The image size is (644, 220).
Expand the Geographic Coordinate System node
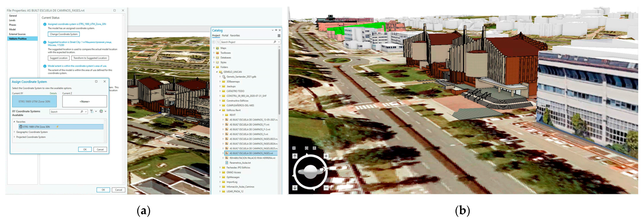point(14,132)
